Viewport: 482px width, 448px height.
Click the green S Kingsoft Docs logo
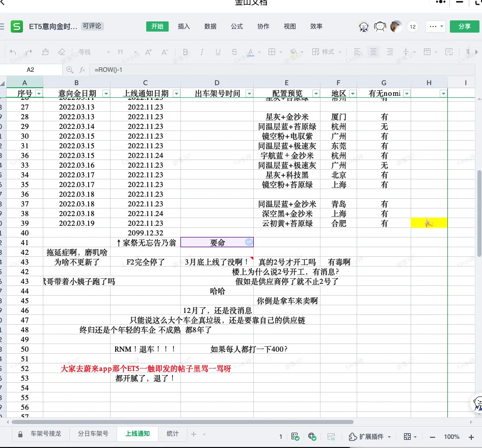pos(17,27)
